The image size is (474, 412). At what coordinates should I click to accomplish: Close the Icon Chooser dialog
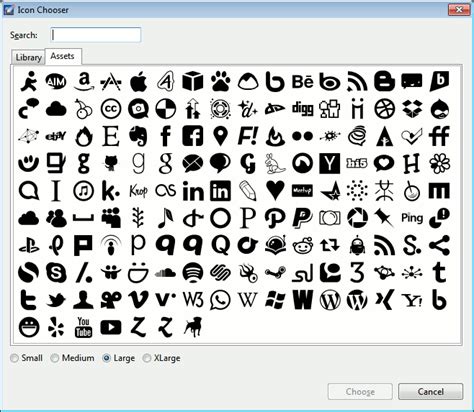click(x=459, y=10)
